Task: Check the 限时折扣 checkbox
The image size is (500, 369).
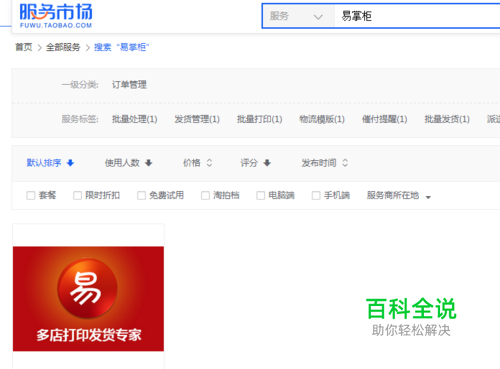Action: (x=77, y=195)
